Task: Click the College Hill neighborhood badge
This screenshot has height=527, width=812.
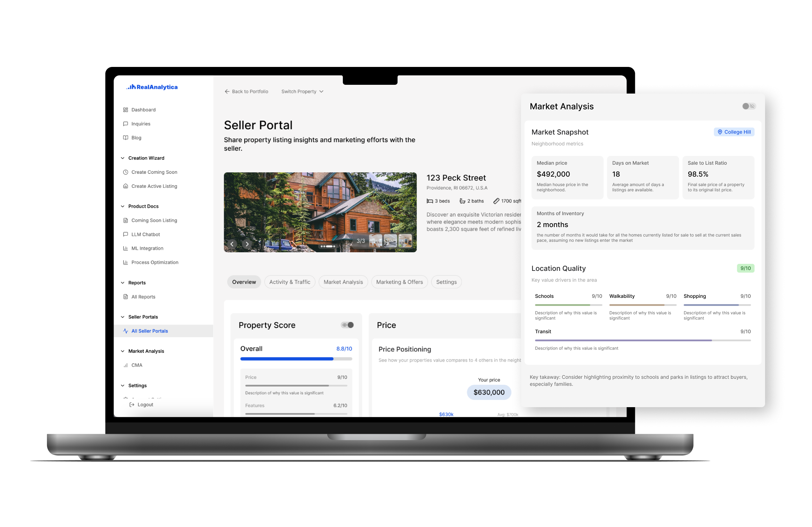Action: click(x=734, y=132)
